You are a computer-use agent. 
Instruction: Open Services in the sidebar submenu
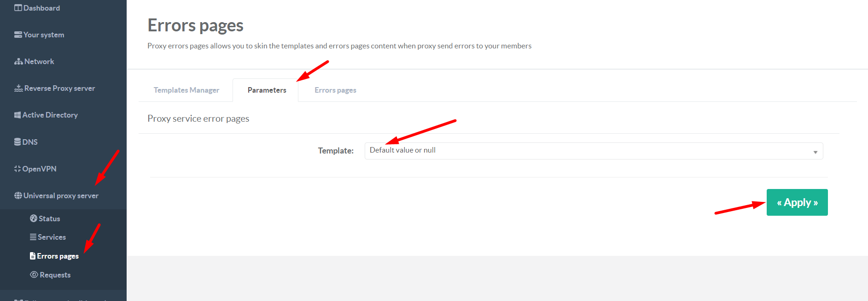(x=52, y=237)
